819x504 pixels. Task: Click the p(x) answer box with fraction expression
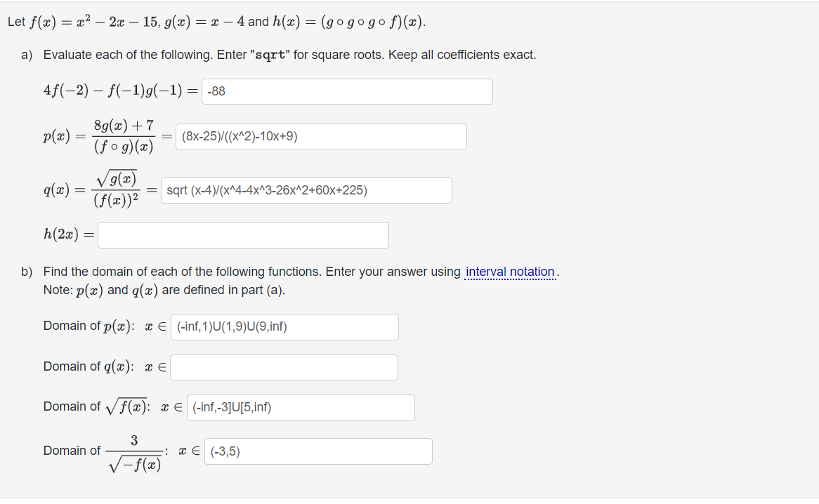pyautogui.click(x=320, y=136)
